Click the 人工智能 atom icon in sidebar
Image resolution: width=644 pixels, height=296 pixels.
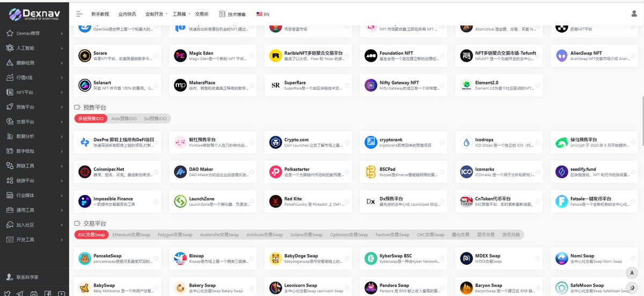click(x=10, y=48)
